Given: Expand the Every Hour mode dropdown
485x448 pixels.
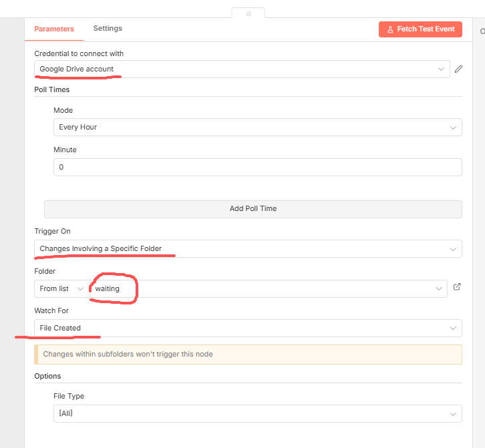Looking at the screenshot, I should (x=257, y=128).
